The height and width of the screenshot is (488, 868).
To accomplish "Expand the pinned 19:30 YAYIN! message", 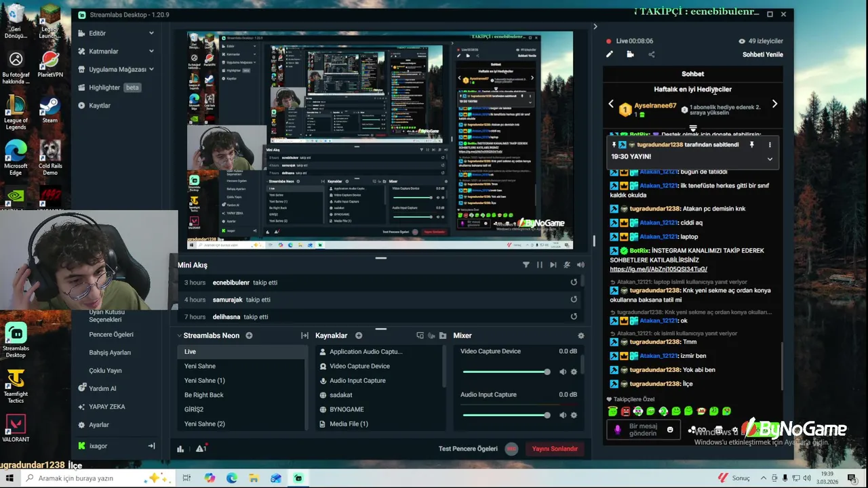I will (x=770, y=159).
